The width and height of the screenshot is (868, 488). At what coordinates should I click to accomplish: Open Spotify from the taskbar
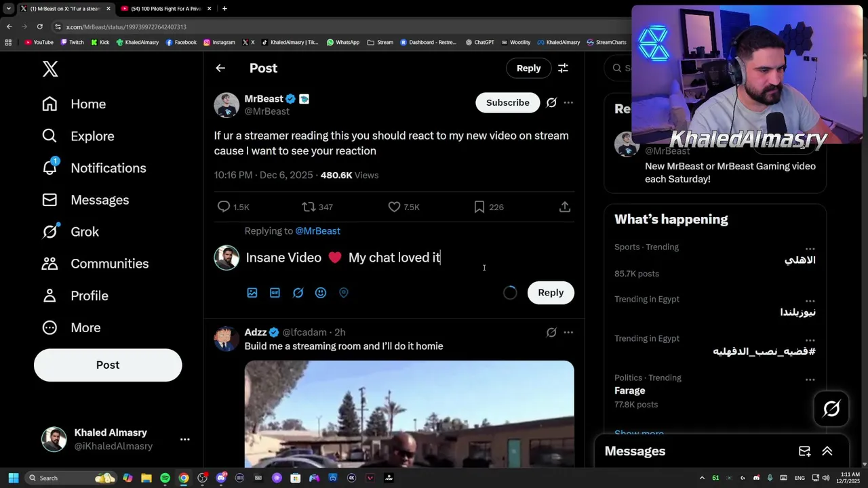[165, 478]
